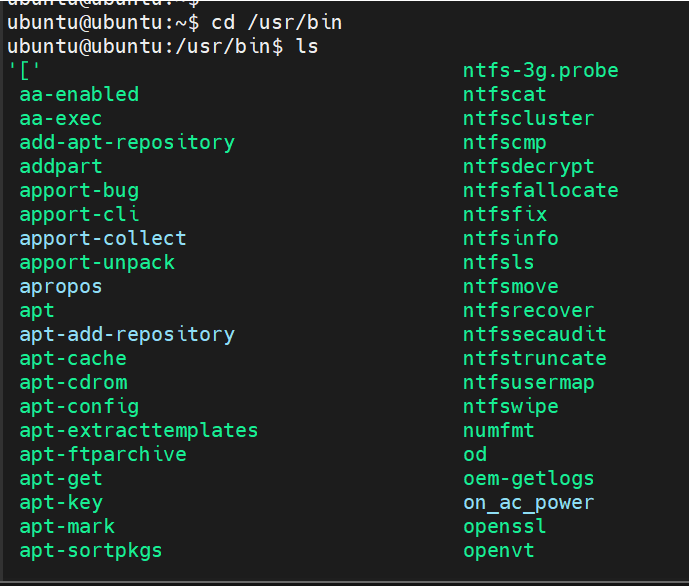
Task: Click the 'ls' command on prompt line
Action: pos(307,46)
